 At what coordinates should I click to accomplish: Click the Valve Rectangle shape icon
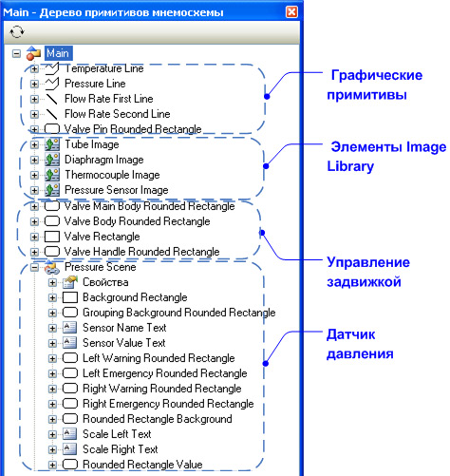[x=52, y=237]
